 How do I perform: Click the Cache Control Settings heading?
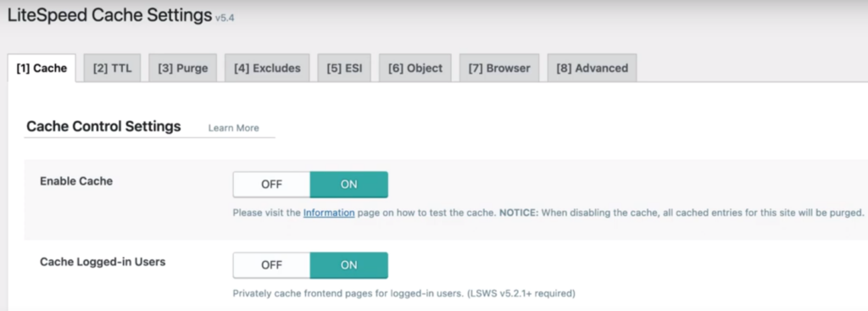[103, 126]
